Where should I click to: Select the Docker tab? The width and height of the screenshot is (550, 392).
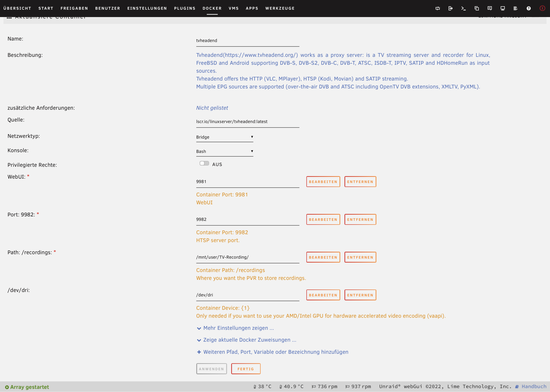212,8
